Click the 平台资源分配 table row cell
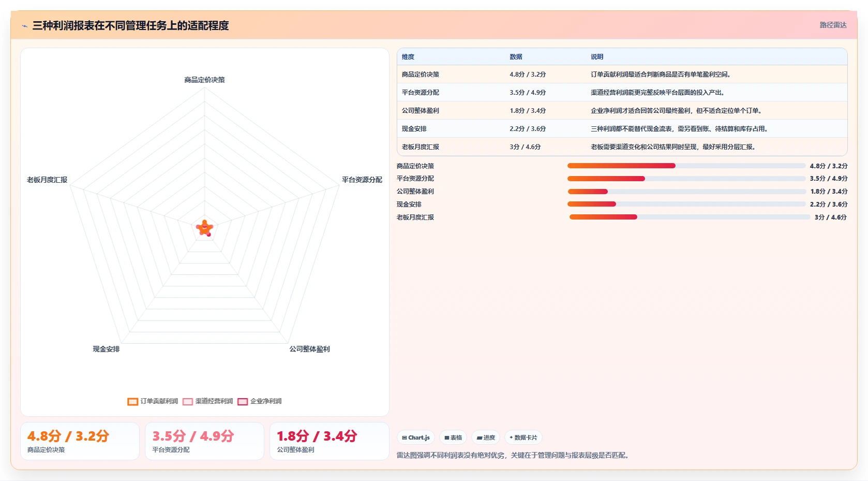This screenshot has height=481, width=868. [x=421, y=93]
